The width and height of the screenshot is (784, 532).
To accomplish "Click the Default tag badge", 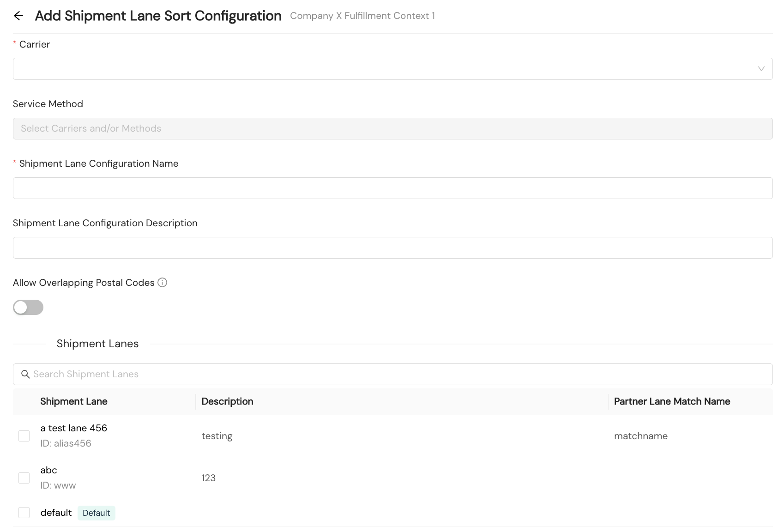I will tap(96, 513).
